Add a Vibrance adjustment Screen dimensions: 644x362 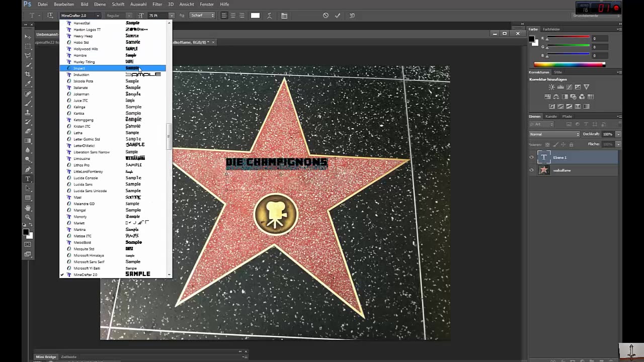click(586, 87)
